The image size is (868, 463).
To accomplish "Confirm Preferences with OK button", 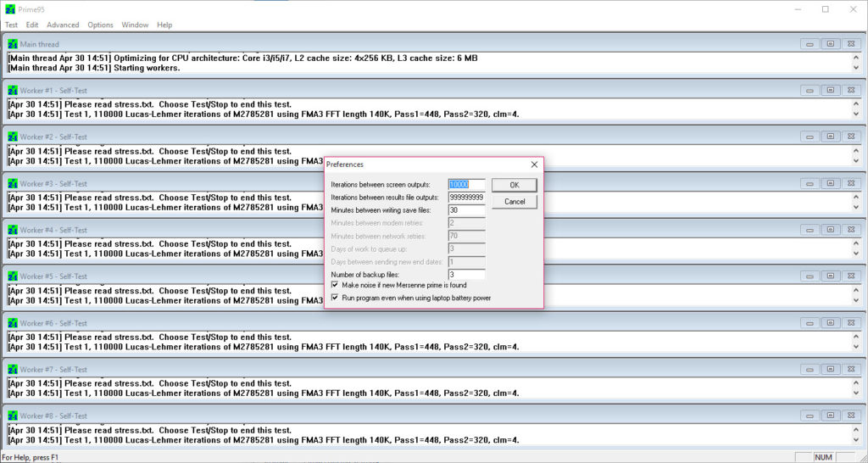I will [x=515, y=185].
